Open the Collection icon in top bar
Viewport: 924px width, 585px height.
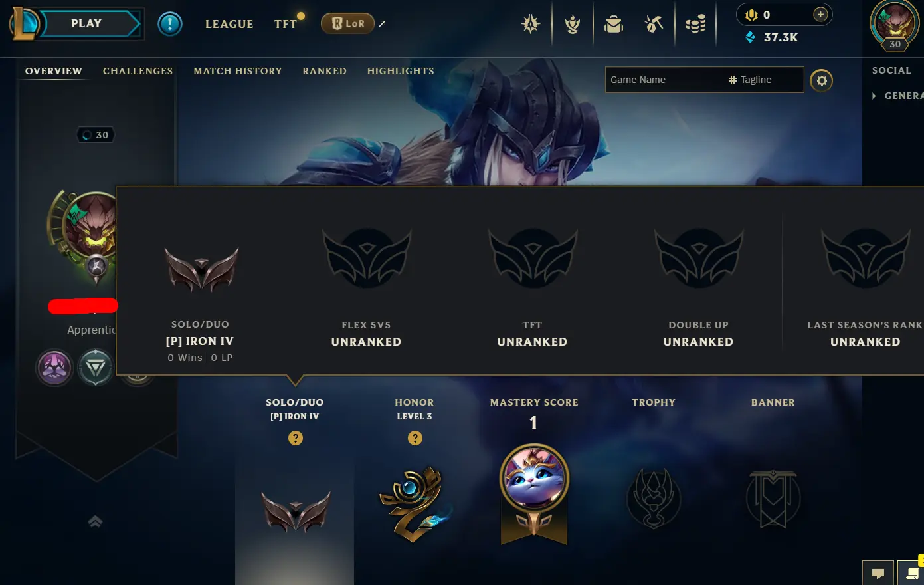click(572, 25)
